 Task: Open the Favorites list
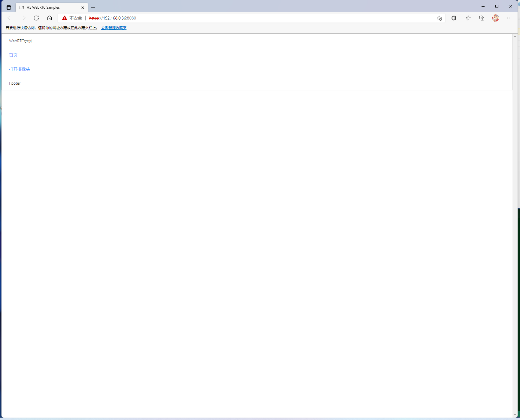[x=468, y=18]
